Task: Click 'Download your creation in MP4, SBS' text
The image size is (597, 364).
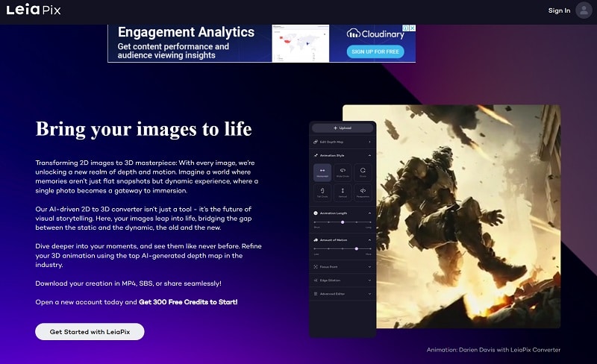Action: tap(128, 283)
